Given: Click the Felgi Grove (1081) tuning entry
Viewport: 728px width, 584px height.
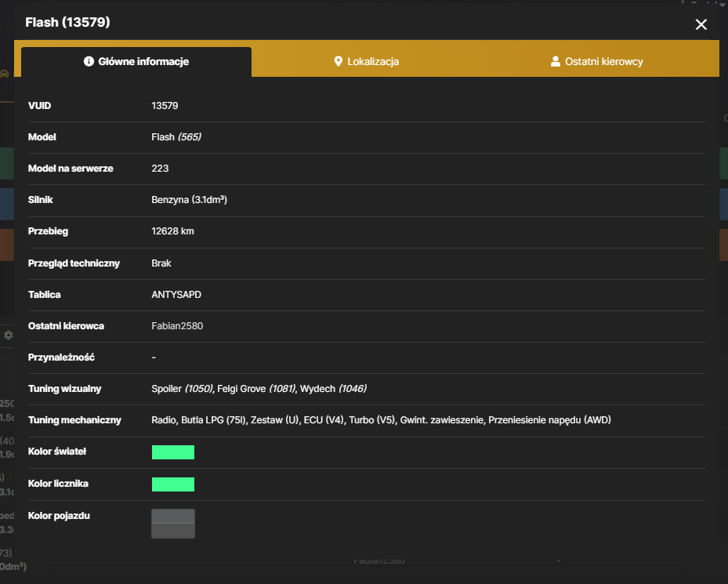Looking at the screenshot, I should pyautogui.click(x=256, y=389).
